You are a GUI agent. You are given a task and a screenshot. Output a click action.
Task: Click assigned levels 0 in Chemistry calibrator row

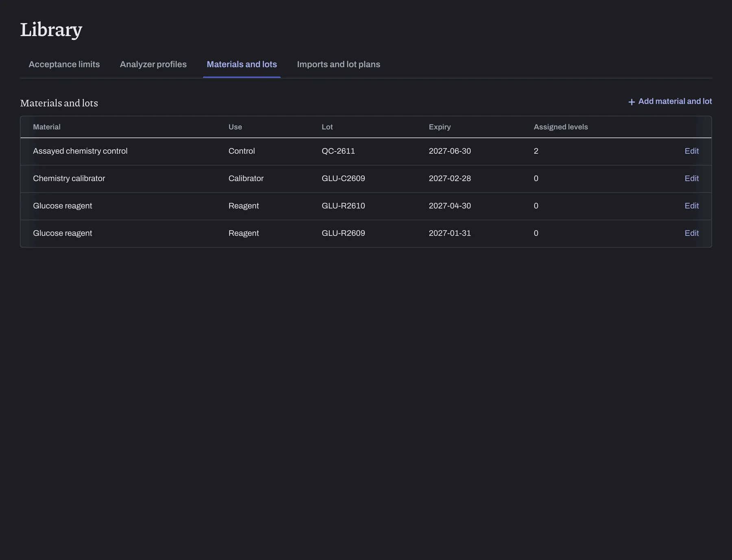[536, 178]
